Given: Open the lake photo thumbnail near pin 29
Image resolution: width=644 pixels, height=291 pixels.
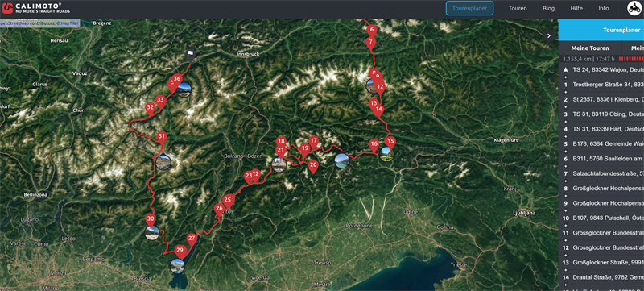Looking at the screenshot, I should (x=177, y=266).
